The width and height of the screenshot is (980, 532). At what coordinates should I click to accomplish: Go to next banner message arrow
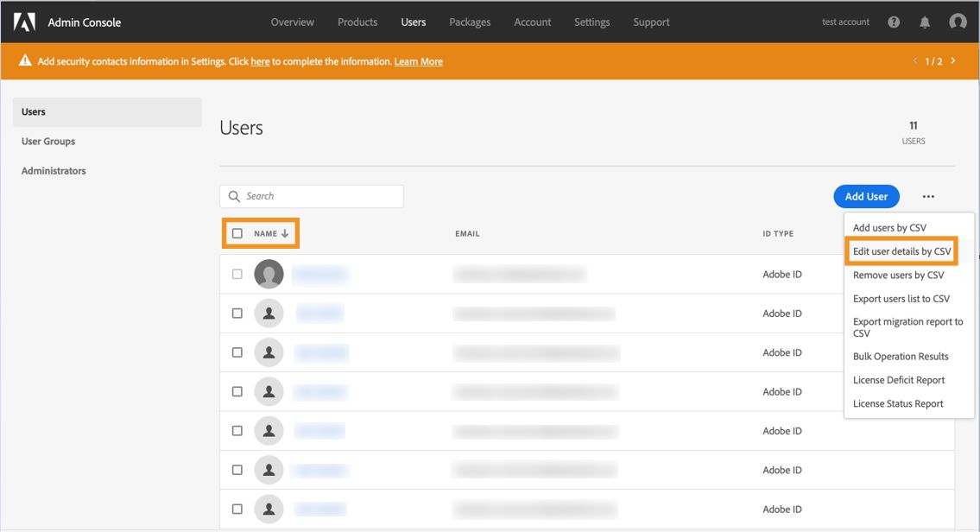(953, 60)
